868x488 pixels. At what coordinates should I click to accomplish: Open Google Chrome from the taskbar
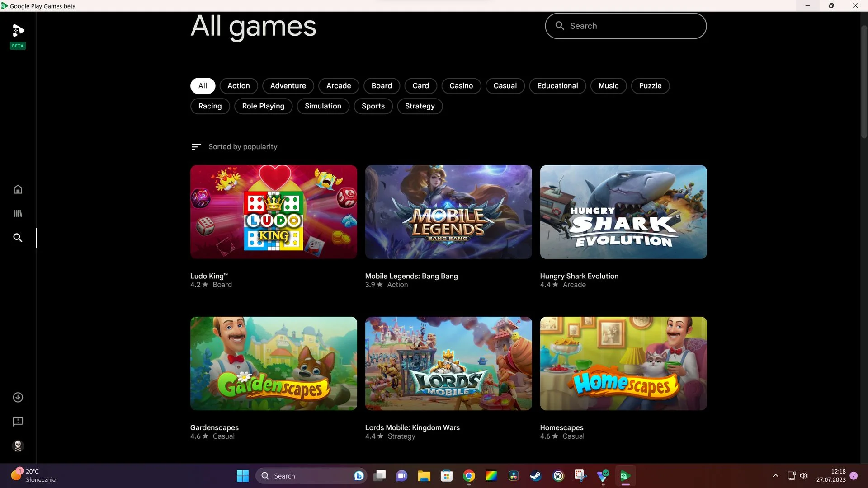tap(469, 476)
